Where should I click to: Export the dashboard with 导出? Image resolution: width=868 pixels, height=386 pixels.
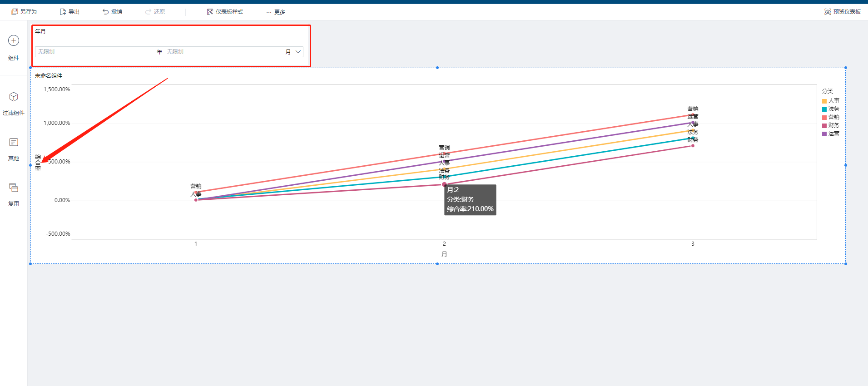69,12
